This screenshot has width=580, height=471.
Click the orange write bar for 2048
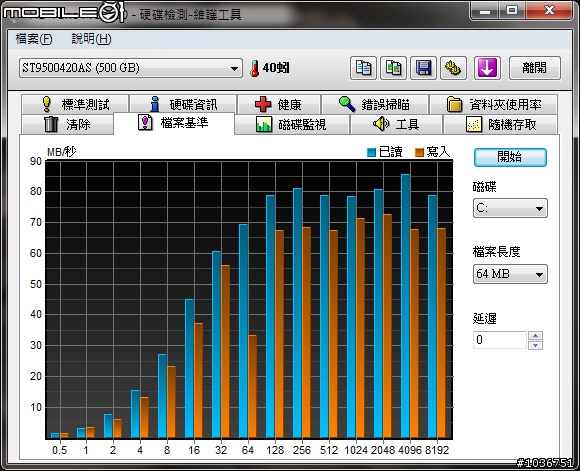[387, 326]
